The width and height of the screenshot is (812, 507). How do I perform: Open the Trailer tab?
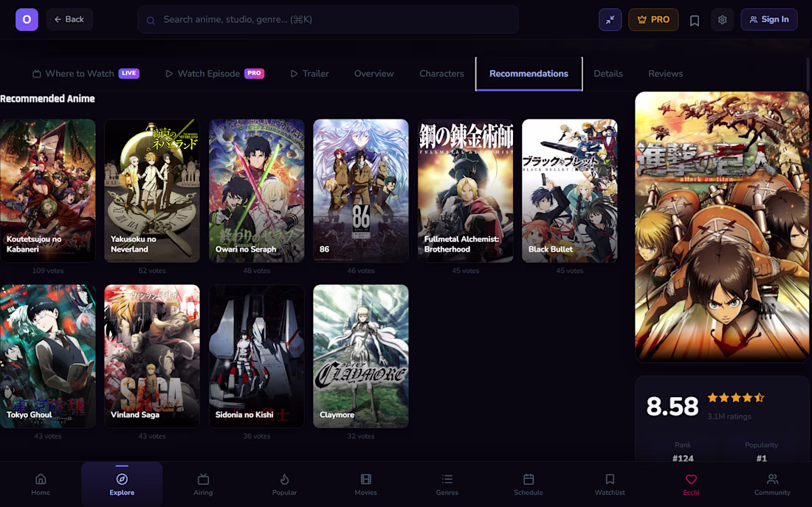coord(309,74)
